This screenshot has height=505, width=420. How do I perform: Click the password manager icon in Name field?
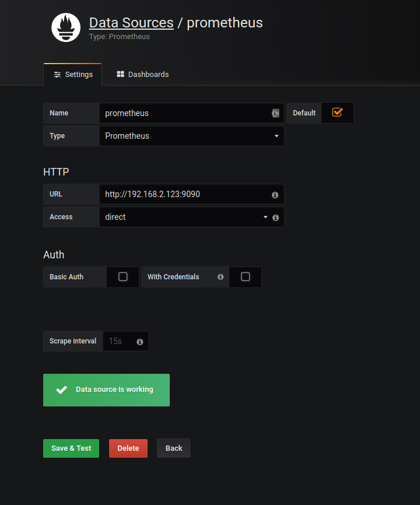(275, 113)
